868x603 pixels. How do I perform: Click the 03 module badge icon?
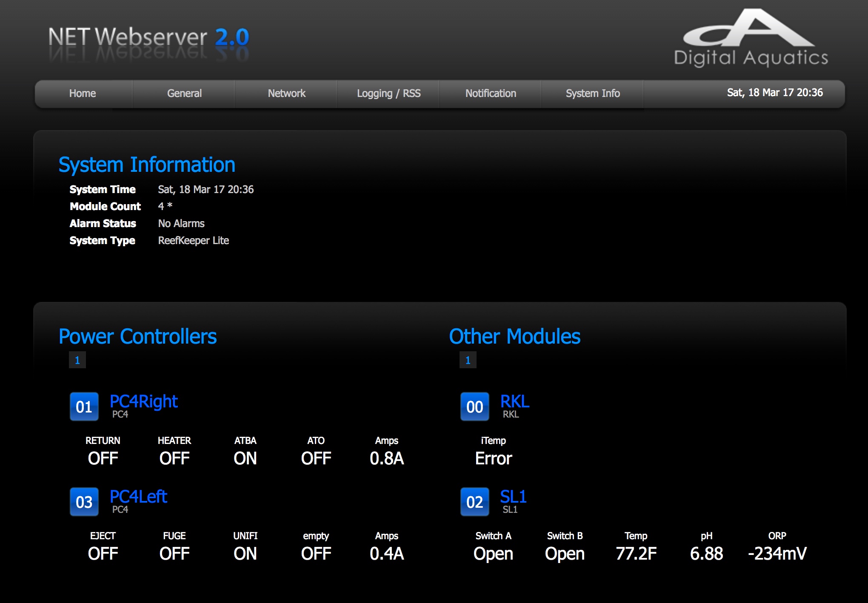pyautogui.click(x=84, y=502)
